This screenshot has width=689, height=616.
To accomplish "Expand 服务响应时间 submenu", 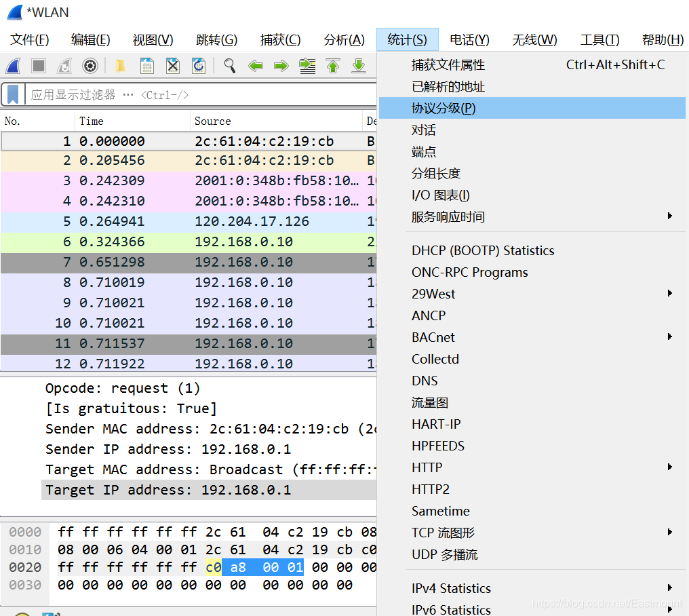I will click(532, 217).
